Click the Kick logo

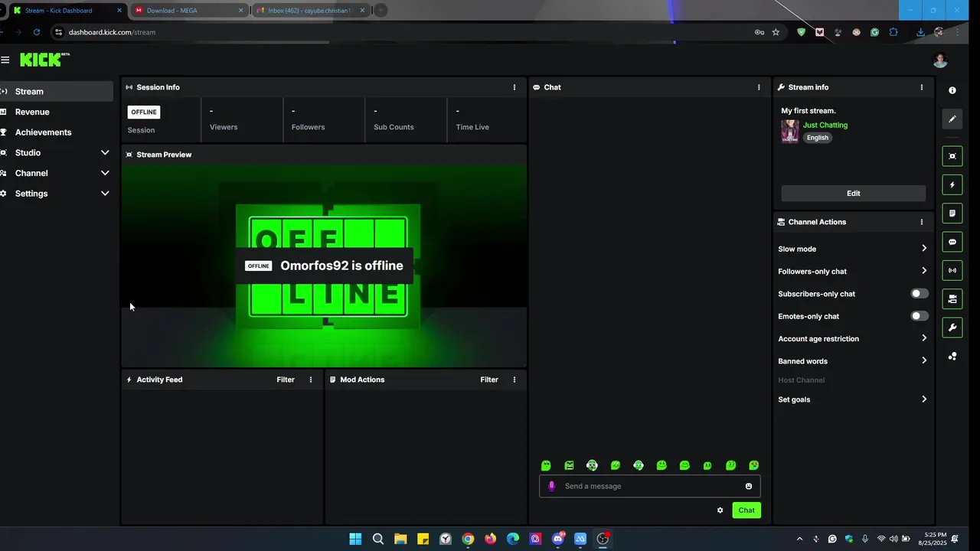(x=44, y=60)
